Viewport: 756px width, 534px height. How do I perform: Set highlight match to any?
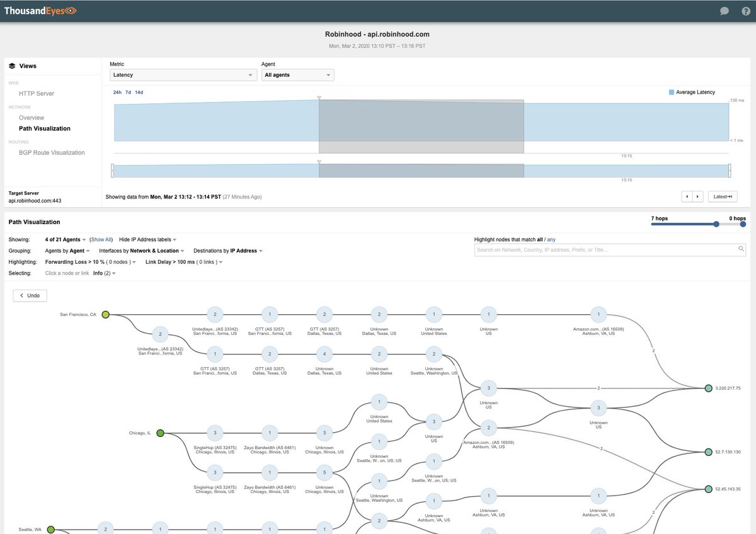(x=551, y=240)
